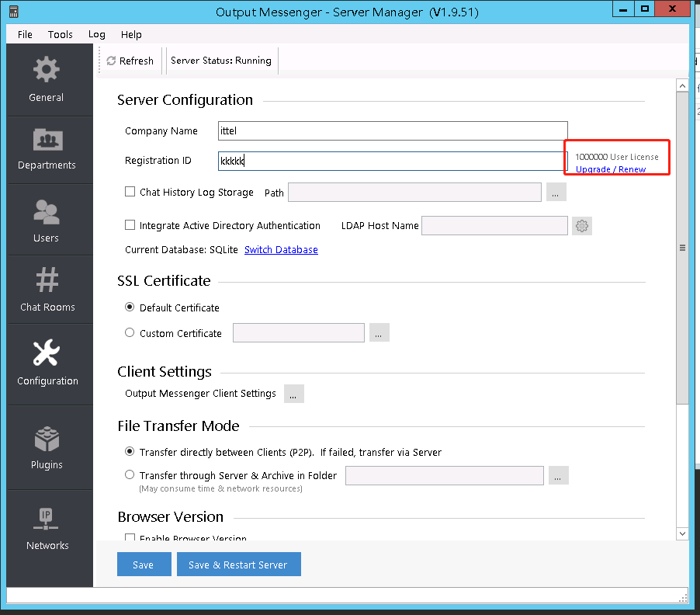Open the Help menu
This screenshot has width=700, height=615.
click(131, 34)
